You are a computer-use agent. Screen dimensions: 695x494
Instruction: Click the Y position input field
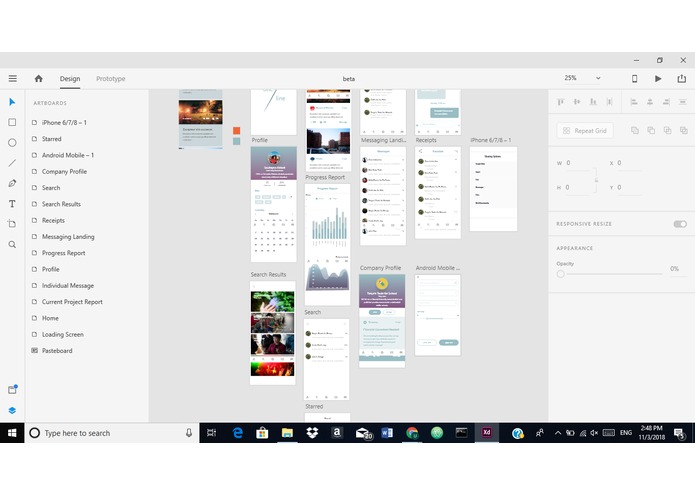click(x=629, y=187)
